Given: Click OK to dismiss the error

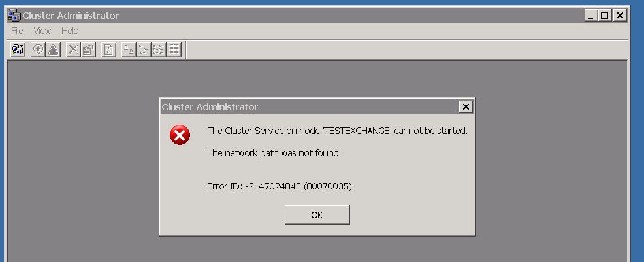Looking at the screenshot, I should click(x=317, y=215).
